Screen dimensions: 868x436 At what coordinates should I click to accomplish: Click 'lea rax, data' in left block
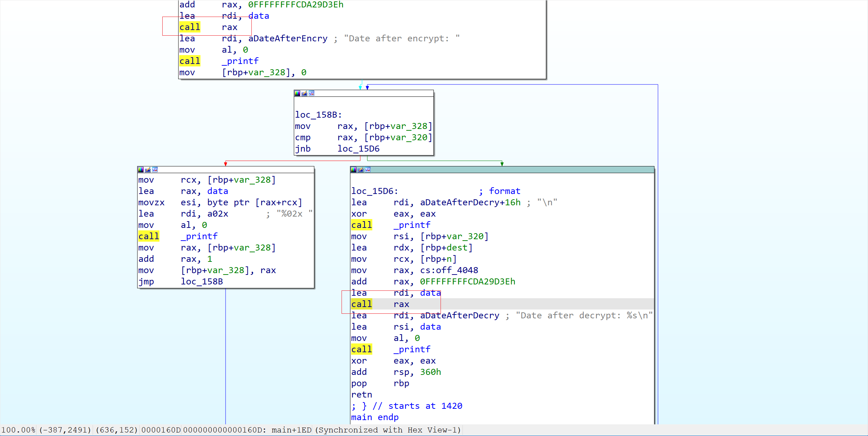(183, 191)
